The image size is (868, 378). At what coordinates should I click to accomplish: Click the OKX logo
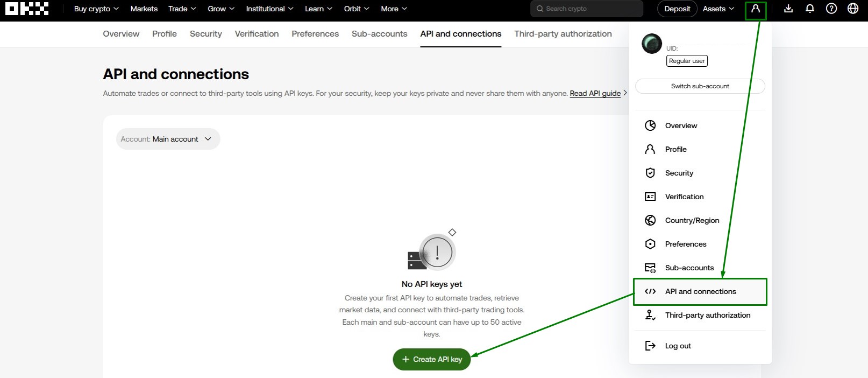pyautogui.click(x=27, y=9)
